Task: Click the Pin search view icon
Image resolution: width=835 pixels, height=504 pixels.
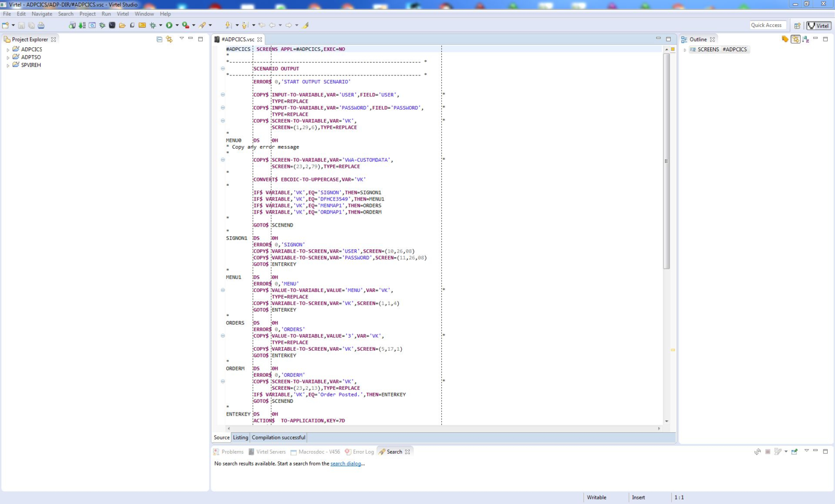Action: 794,452
